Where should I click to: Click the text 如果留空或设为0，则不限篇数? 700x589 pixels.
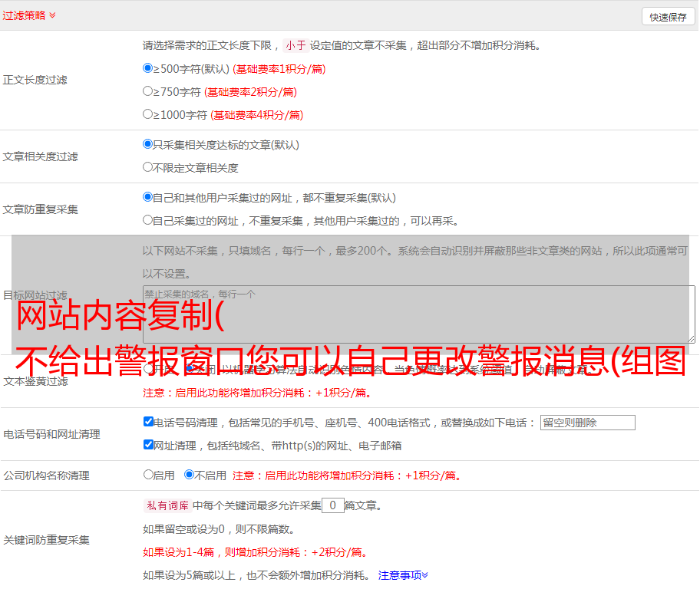[x=219, y=529]
